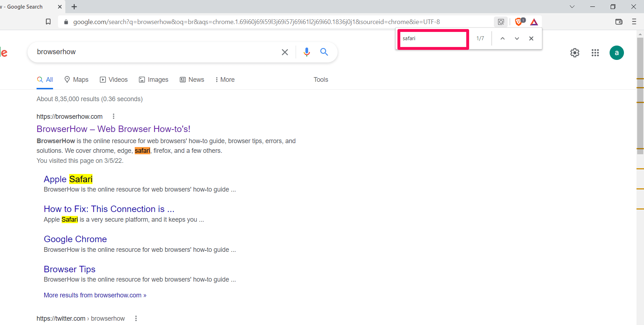Viewport: 644px width, 325px height.
Task: Click the 1/7 match counter
Action: coord(480,38)
